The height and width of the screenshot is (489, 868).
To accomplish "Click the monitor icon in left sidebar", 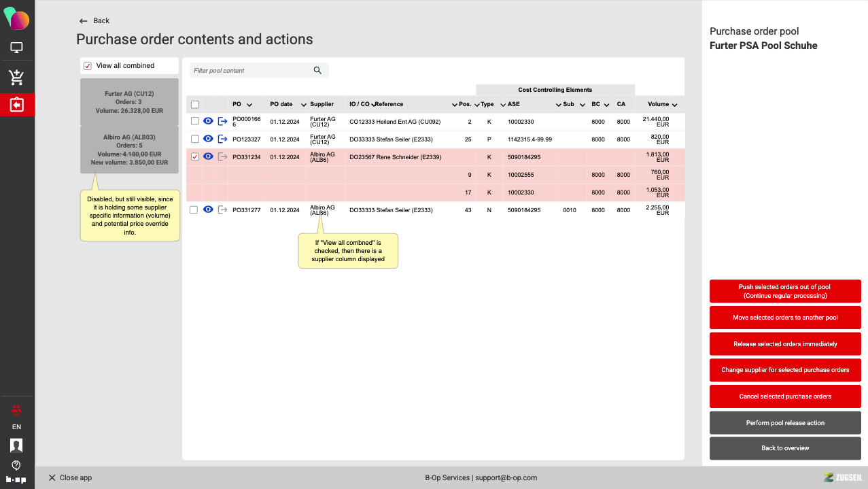I will click(17, 48).
